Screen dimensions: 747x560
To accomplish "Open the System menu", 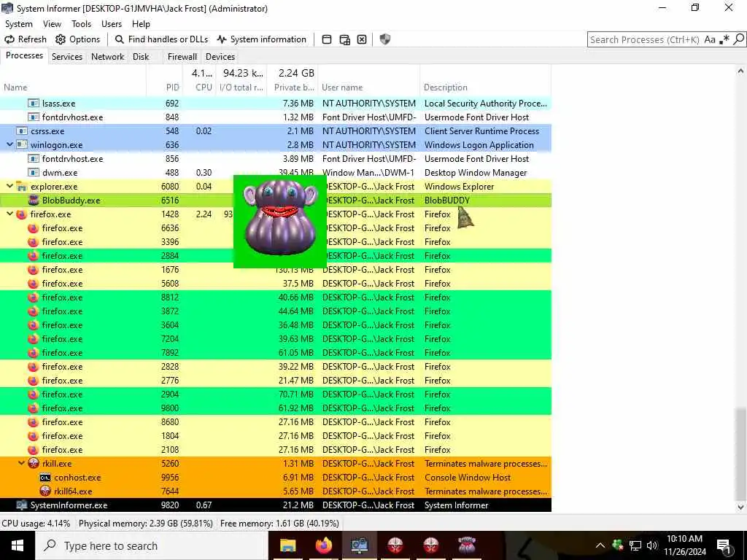I will coord(19,24).
